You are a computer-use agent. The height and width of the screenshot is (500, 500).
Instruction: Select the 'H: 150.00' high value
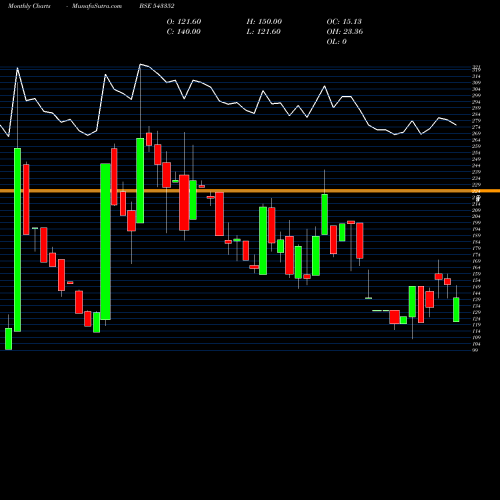point(264,22)
